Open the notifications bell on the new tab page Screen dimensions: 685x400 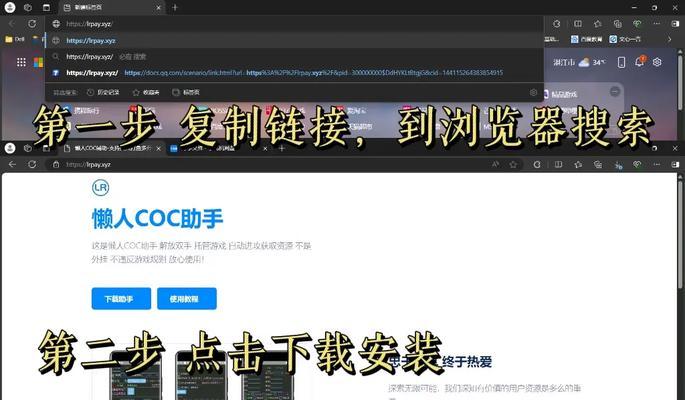[639, 62]
